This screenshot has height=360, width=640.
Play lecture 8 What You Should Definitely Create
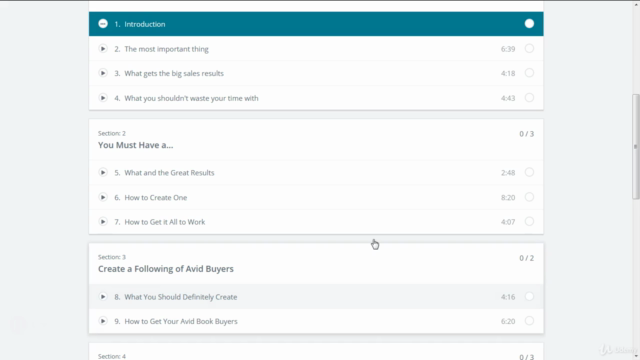103,296
